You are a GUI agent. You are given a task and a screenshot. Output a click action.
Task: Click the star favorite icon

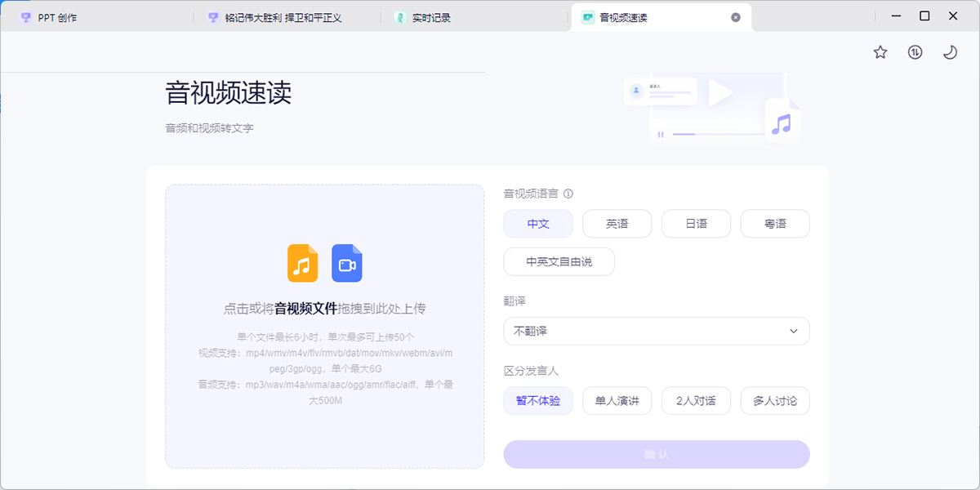(880, 52)
